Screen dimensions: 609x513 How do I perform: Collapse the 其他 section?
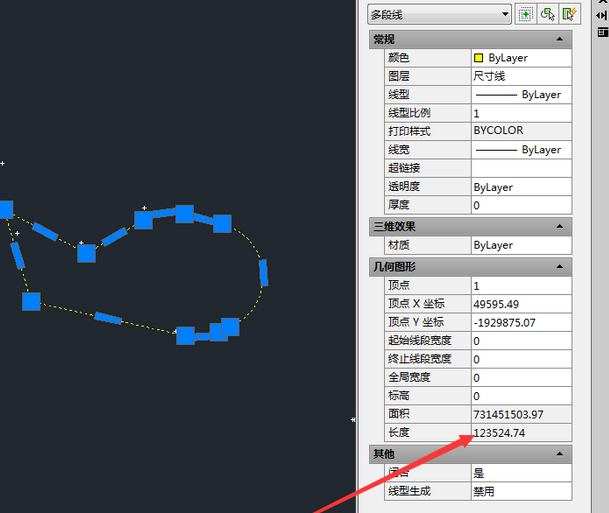point(558,454)
